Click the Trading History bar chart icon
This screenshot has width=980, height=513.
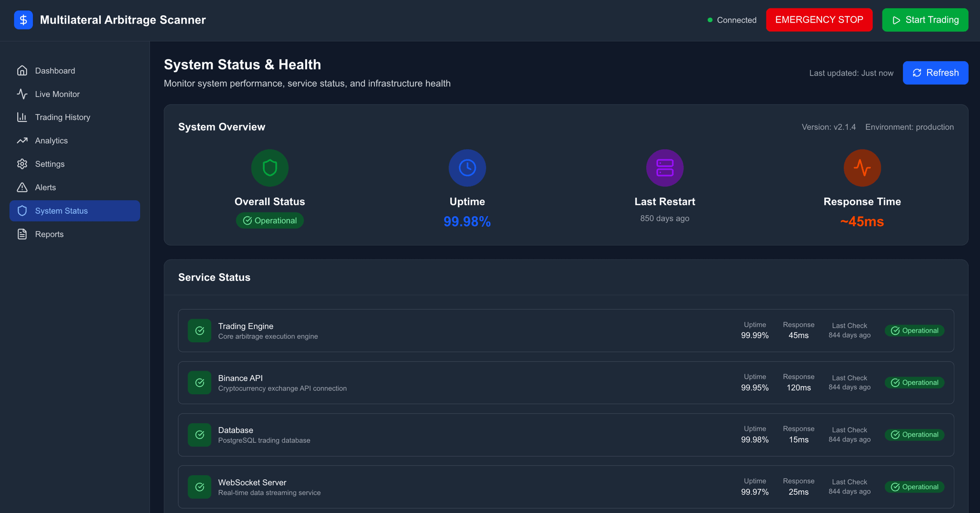22,117
